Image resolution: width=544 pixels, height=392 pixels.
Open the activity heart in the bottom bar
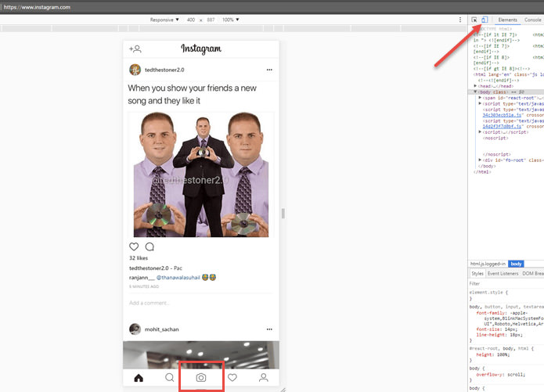coord(232,377)
